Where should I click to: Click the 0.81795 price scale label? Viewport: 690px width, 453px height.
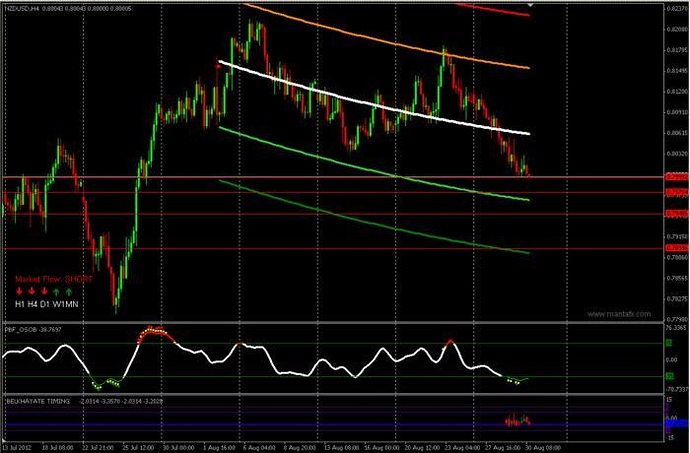677,50
